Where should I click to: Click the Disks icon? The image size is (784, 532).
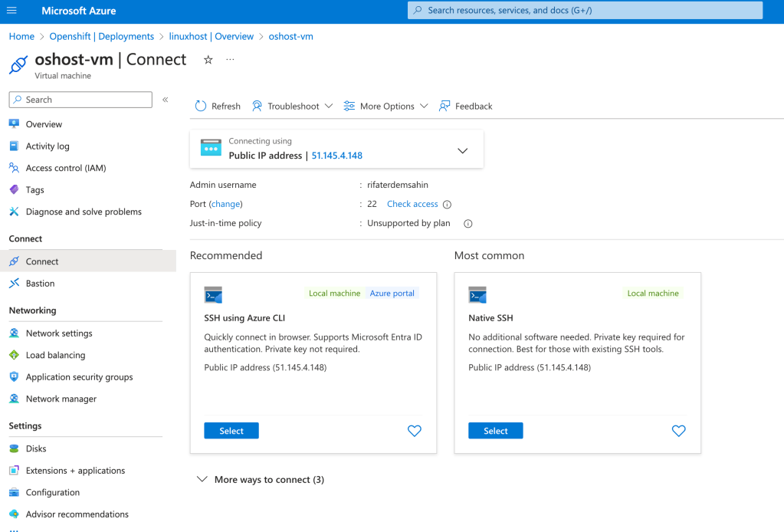click(14, 448)
